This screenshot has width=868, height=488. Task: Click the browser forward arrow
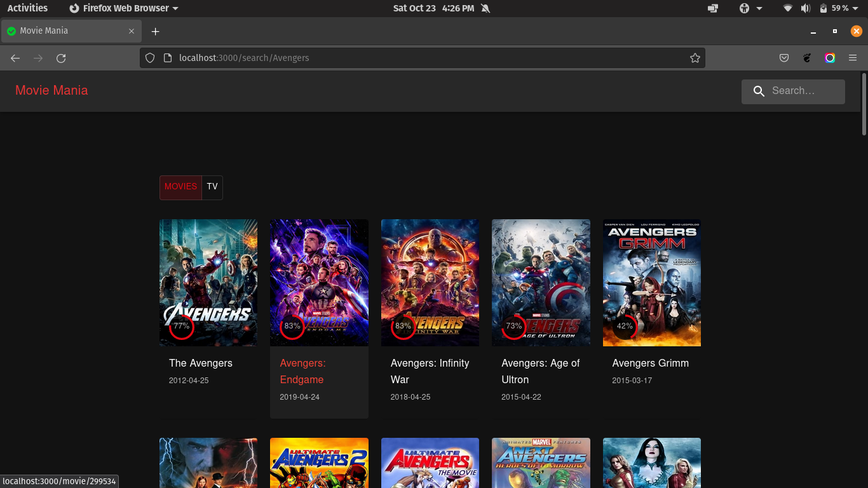38,58
